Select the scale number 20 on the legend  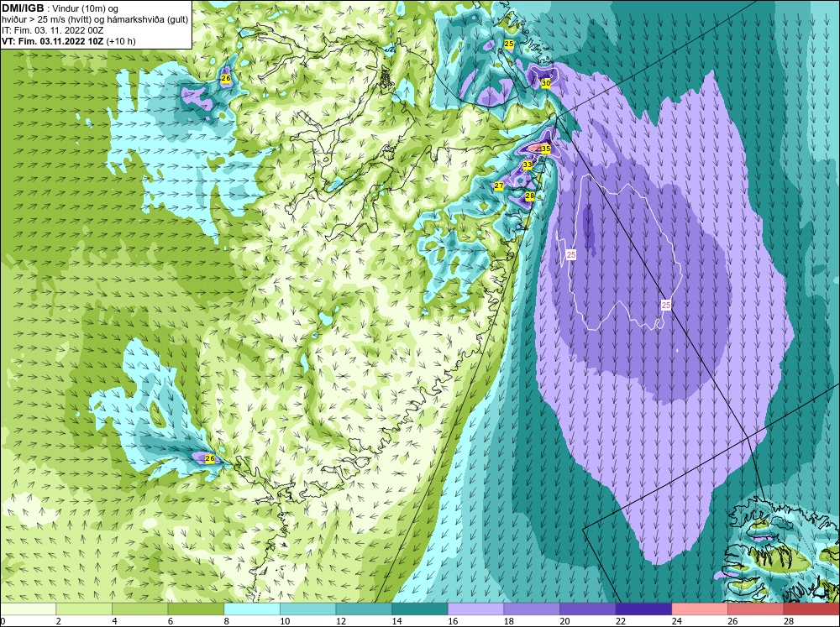(x=565, y=621)
